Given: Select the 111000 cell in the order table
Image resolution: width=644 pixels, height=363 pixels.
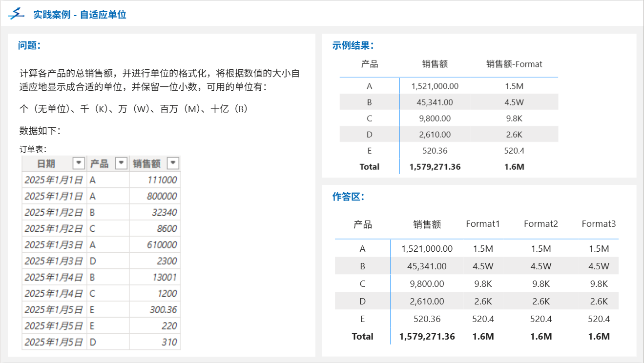Looking at the screenshot, I should pos(155,180).
